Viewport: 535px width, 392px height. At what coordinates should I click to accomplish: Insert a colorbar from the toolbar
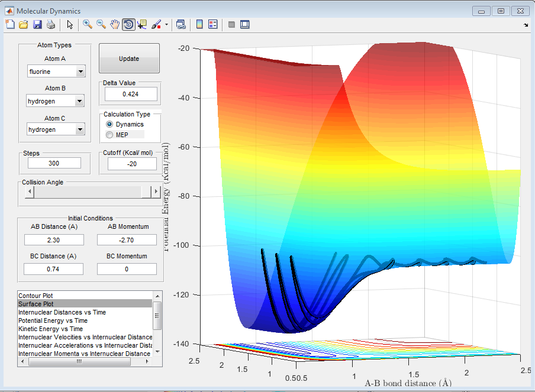pos(199,24)
